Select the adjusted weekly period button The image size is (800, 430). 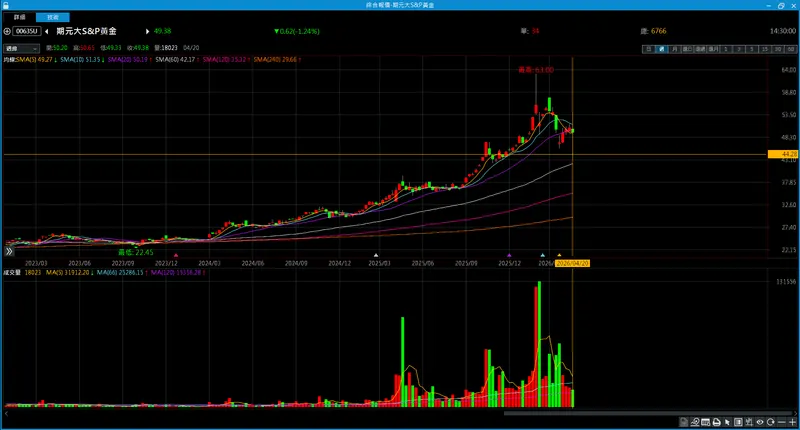click(700, 49)
